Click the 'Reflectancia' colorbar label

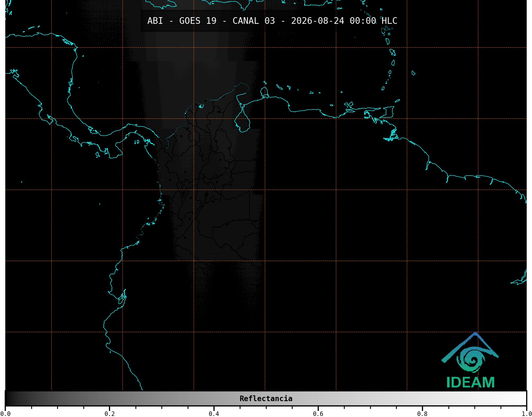[266, 398]
